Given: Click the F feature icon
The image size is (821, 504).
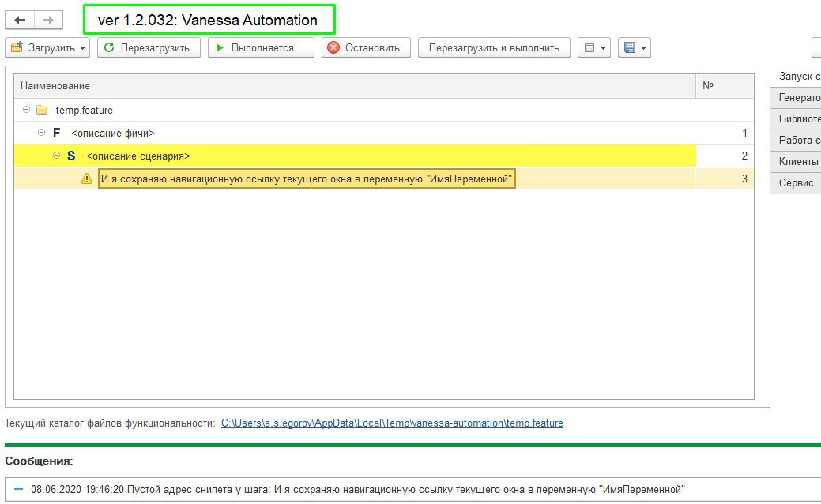Looking at the screenshot, I should click(x=57, y=133).
